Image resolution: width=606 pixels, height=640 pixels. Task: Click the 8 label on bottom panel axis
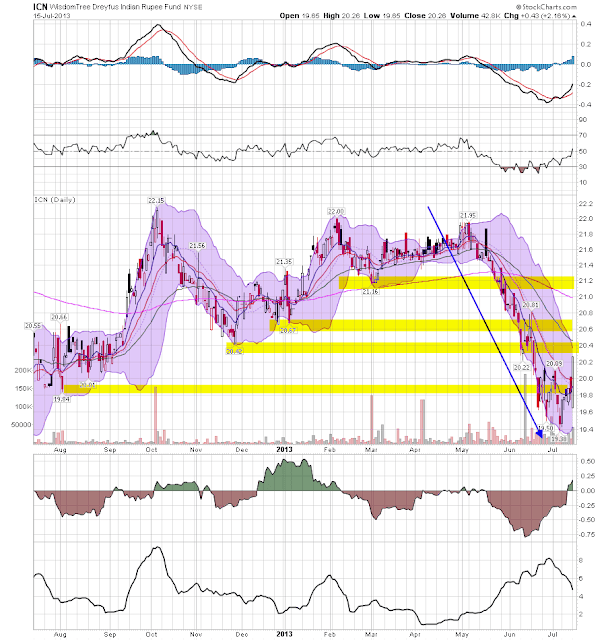click(x=581, y=560)
